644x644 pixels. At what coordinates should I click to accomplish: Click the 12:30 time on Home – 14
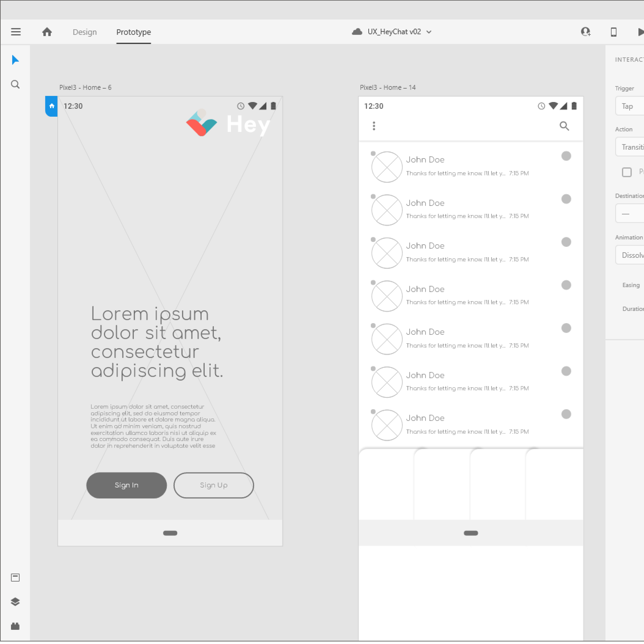tap(374, 106)
